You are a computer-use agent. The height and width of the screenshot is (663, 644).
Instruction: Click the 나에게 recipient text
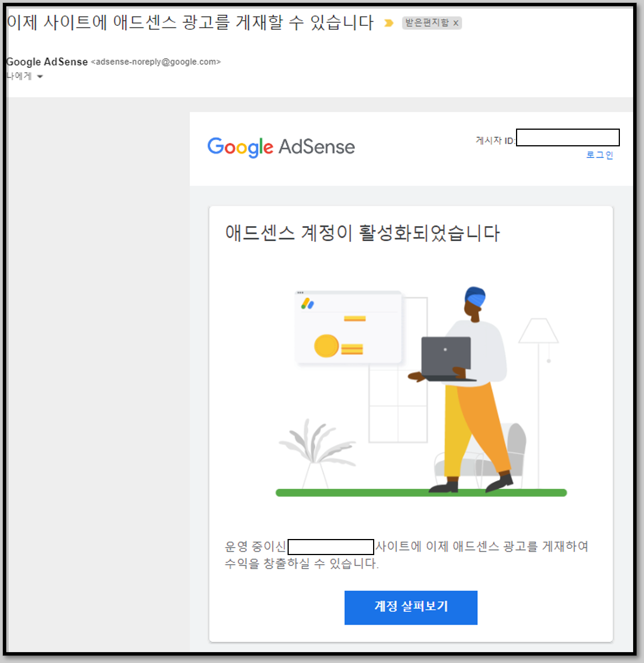pos(19,76)
